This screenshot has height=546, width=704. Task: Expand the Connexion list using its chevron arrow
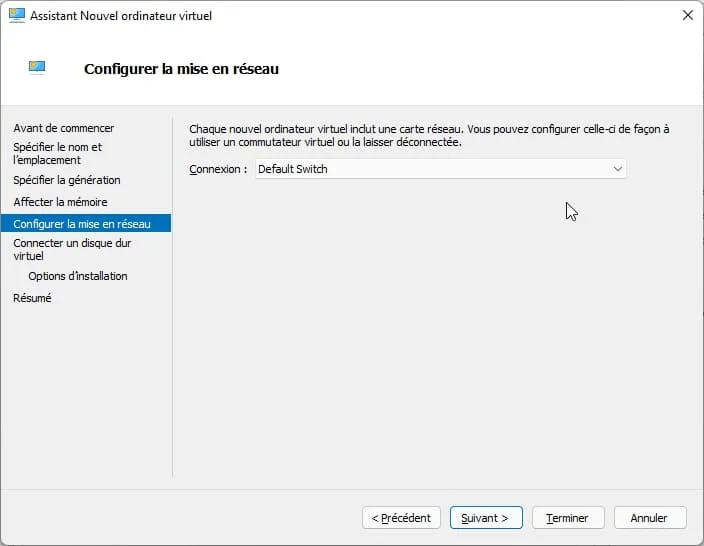coord(618,169)
